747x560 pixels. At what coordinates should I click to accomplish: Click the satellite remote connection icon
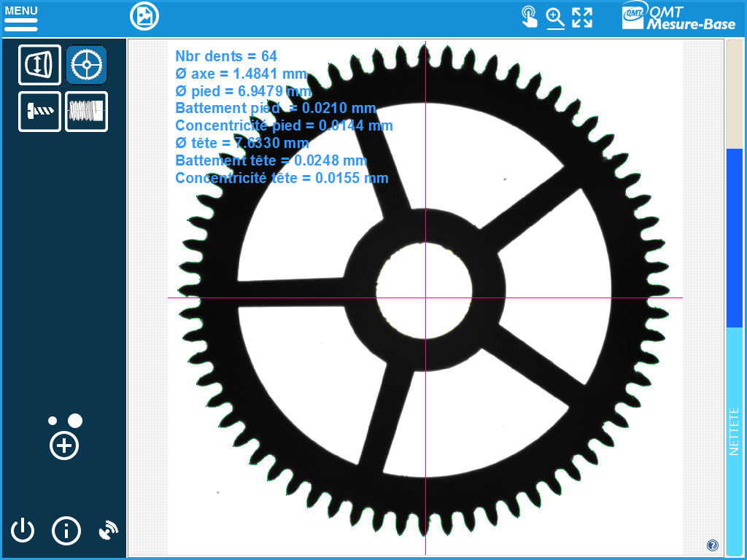108,530
